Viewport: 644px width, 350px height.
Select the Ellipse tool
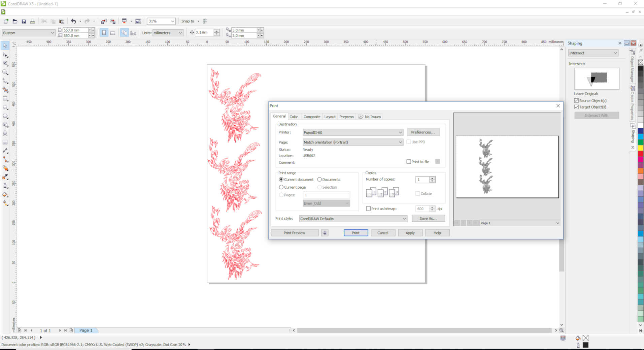point(5,107)
